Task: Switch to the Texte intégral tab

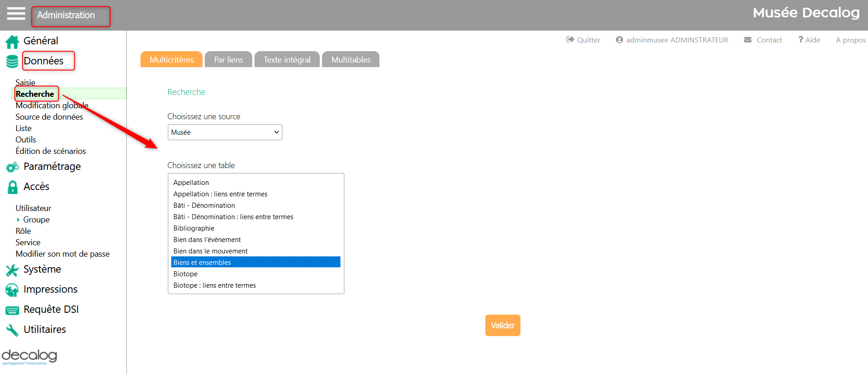Action: click(287, 60)
